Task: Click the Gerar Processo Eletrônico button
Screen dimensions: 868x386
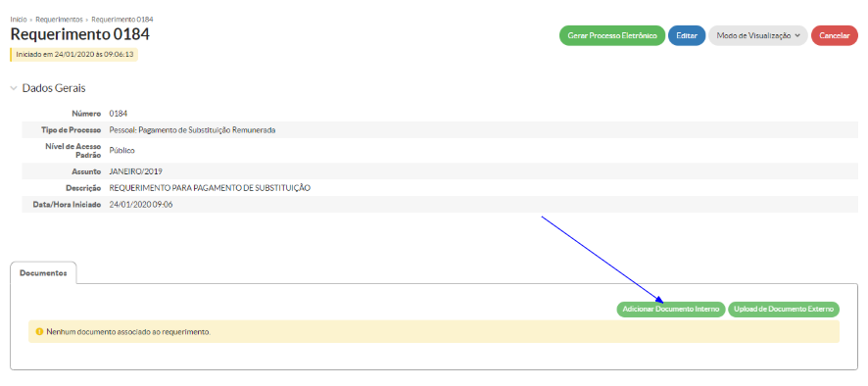Action: pos(611,35)
